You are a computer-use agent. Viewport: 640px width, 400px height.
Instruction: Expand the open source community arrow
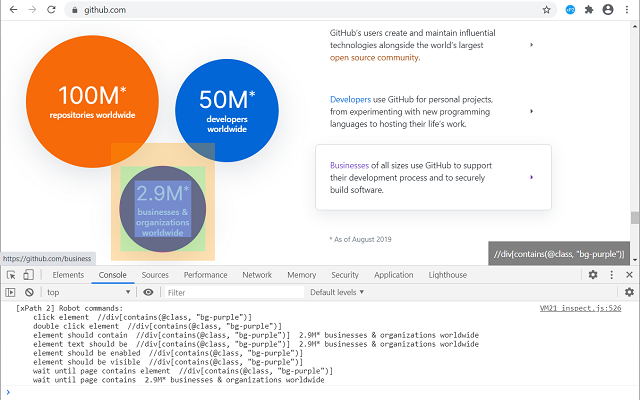pyautogui.click(x=531, y=45)
